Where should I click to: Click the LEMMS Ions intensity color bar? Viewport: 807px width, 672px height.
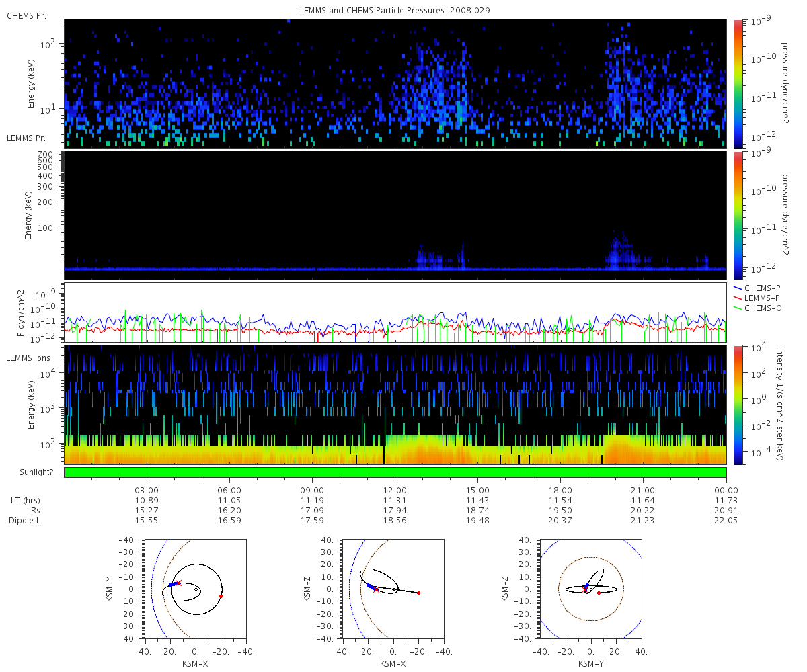[738, 405]
